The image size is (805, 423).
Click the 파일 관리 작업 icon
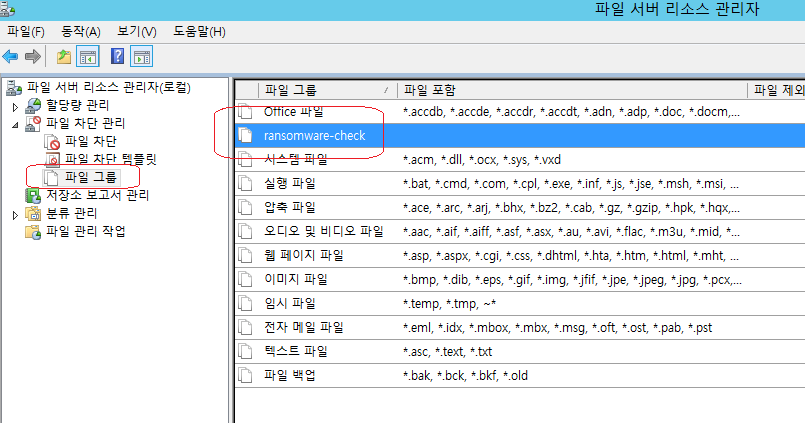[x=33, y=232]
